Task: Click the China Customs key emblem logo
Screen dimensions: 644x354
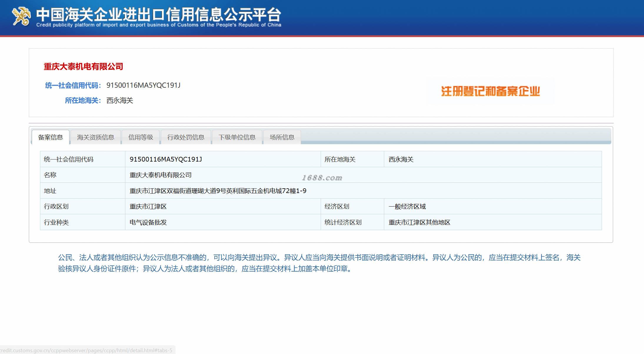Action: (21, 16)
